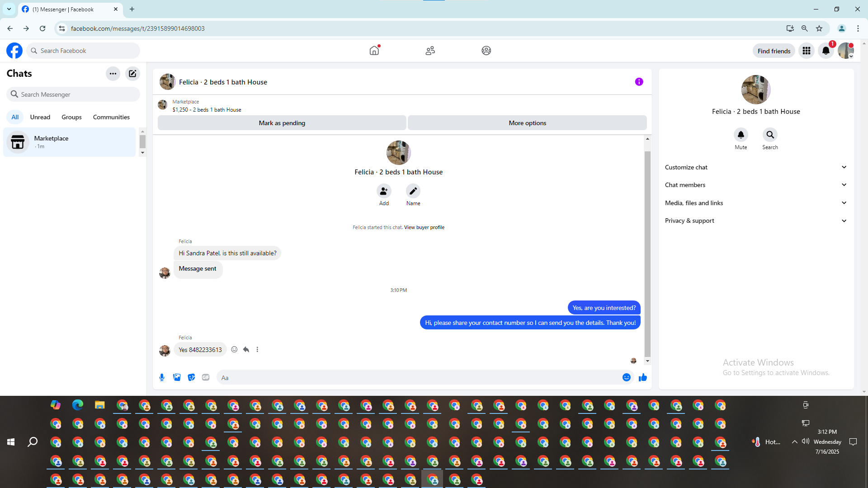This screenshot has width=868, height=488.
Task: Open the browser tab search dropdown
Action: [x=9, y=9]
